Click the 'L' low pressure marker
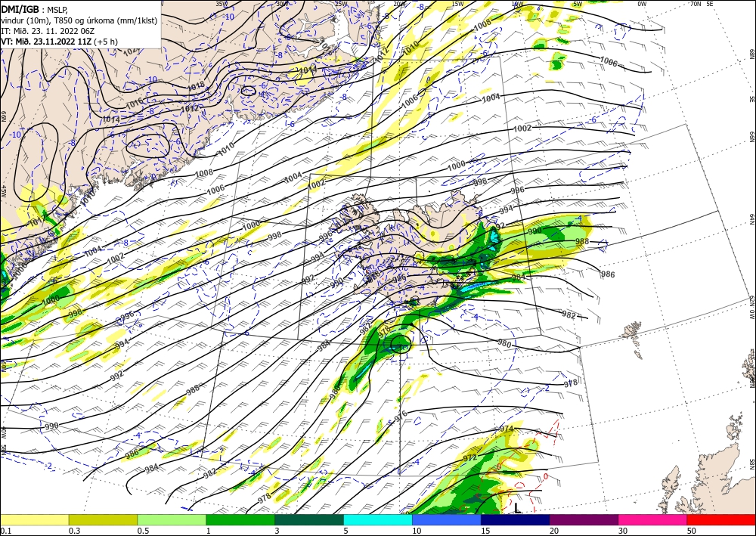 coord(517,508)
